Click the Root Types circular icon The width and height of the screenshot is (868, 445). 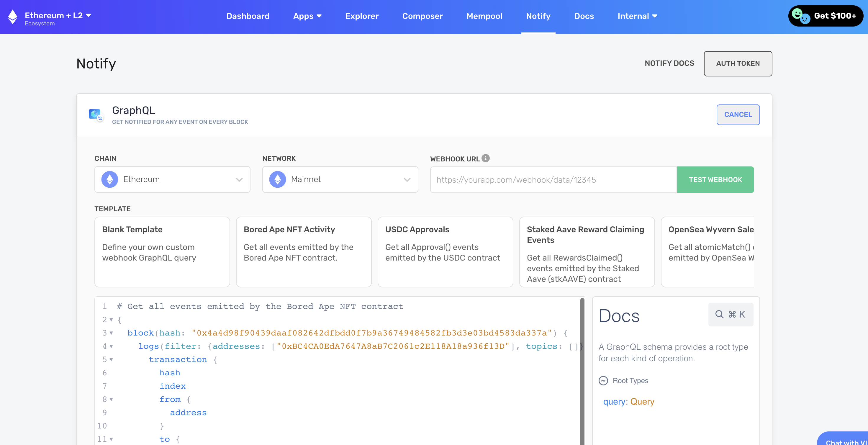pyautogui.click(x=603, y=381)
